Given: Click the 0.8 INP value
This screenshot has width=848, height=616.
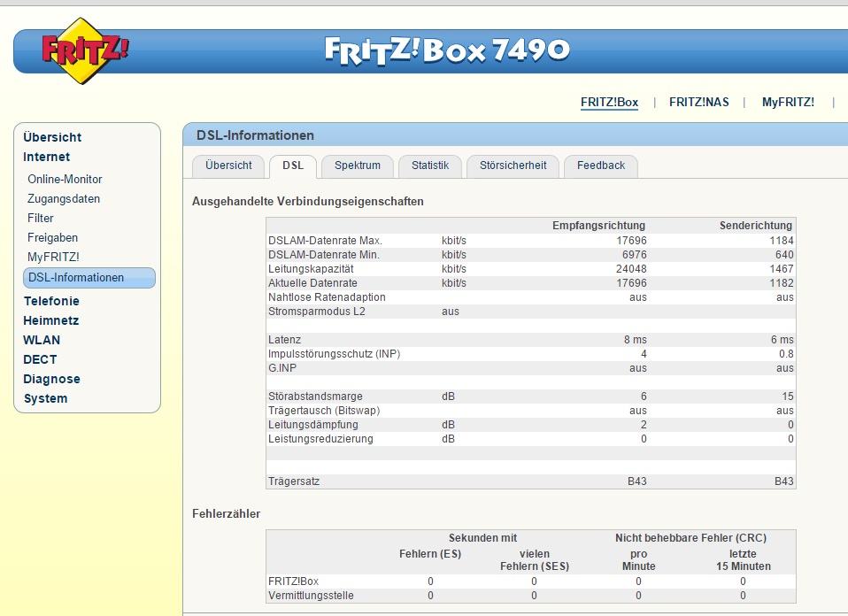Looking at the screenshot, I should click(786, 354).
